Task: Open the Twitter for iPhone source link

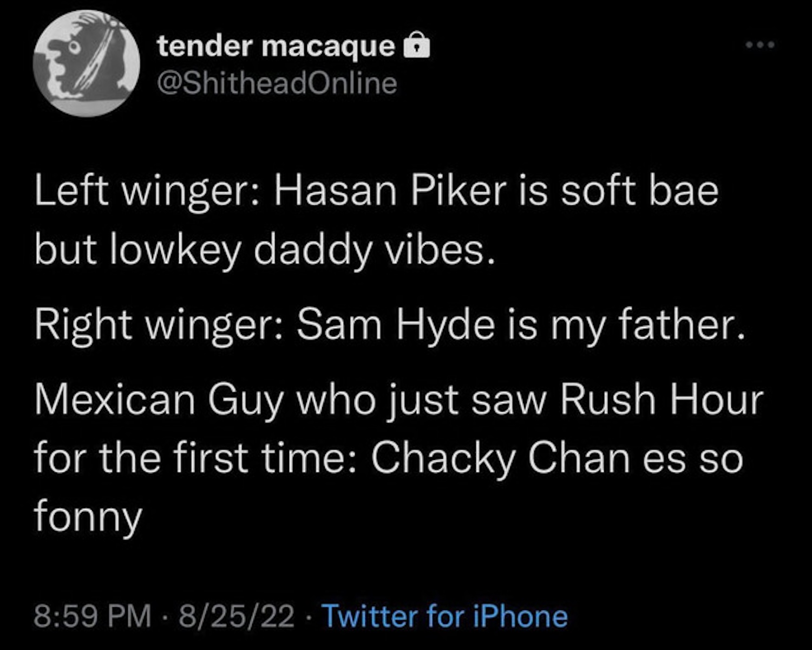Action: tap(445, 616)
